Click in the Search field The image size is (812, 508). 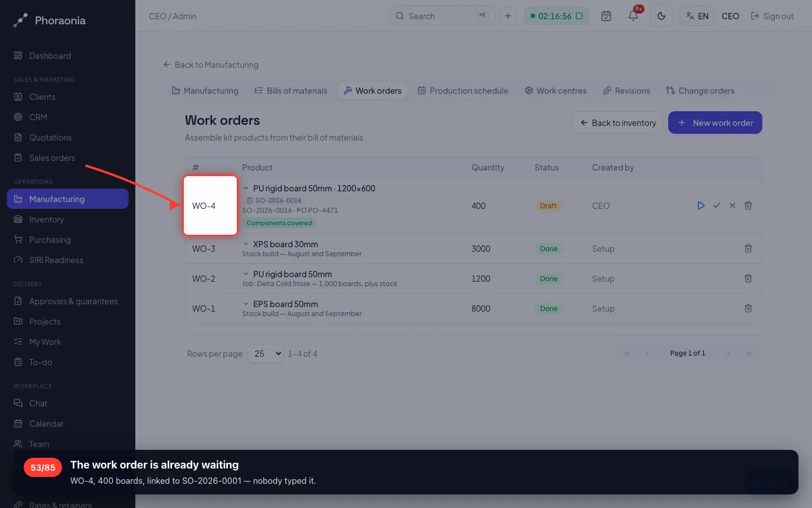click(442, 16)
